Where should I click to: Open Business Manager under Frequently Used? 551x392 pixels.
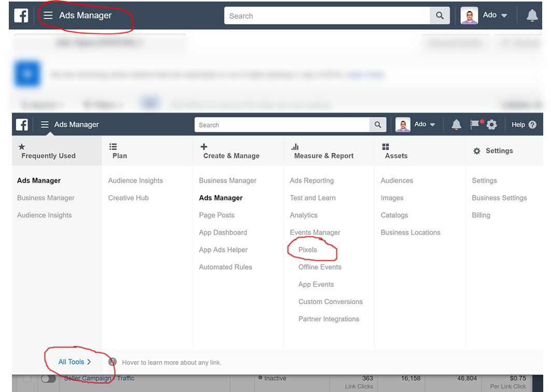[46, 198]
